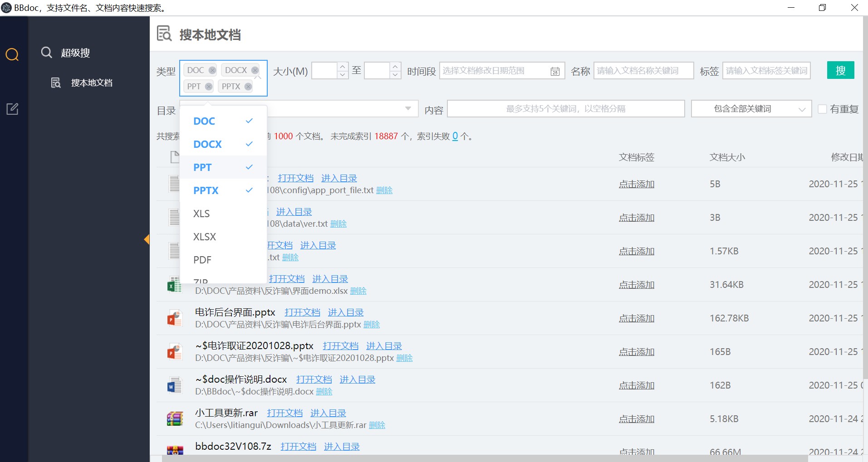
Task: Open the calendar icon in 时间段 date picker
Action: coord(555,71)
